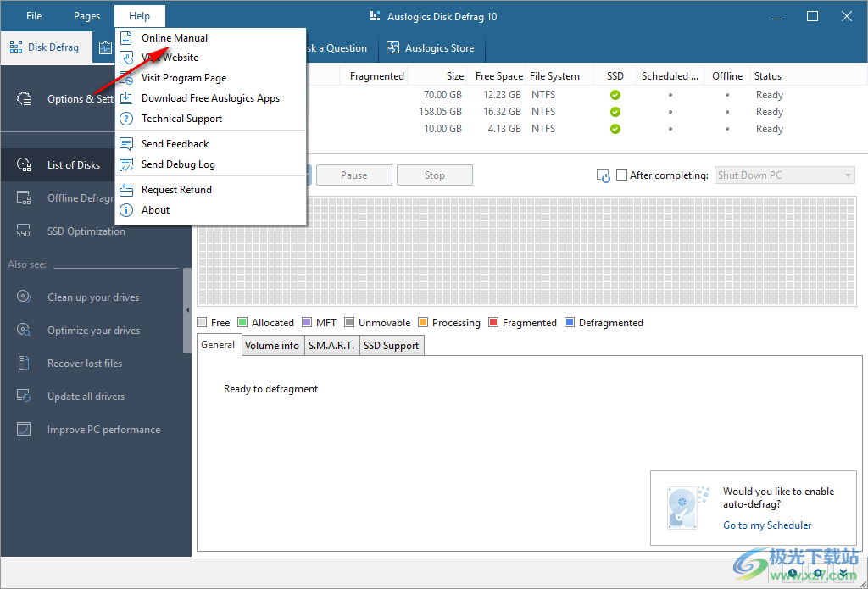
Task: Select Request Refund menu entry
Action: coord(211,190)
